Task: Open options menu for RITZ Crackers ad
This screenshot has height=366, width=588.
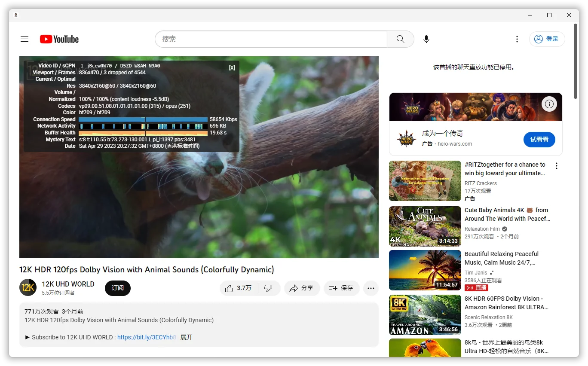Action: coord(557,166)
